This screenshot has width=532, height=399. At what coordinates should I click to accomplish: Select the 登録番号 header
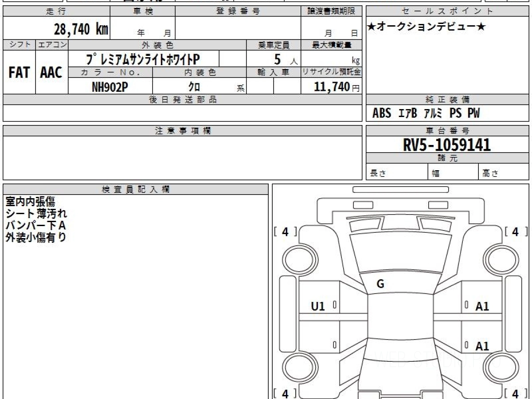[x=238, y=12]
